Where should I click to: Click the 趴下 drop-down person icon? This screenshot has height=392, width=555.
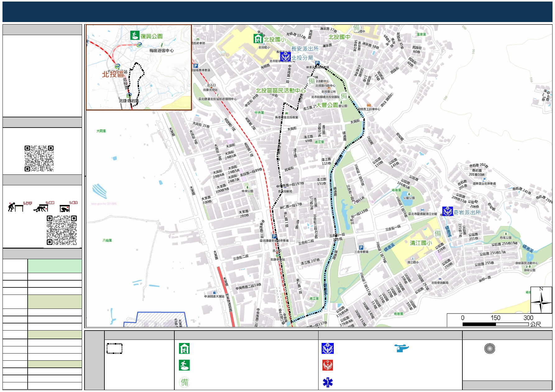coord(16,207)
